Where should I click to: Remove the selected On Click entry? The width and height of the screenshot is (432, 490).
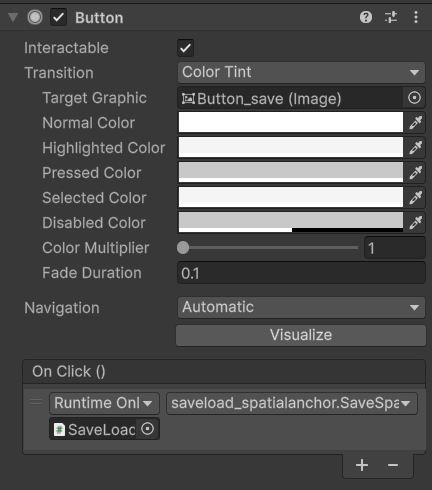[x=393, y=465]
